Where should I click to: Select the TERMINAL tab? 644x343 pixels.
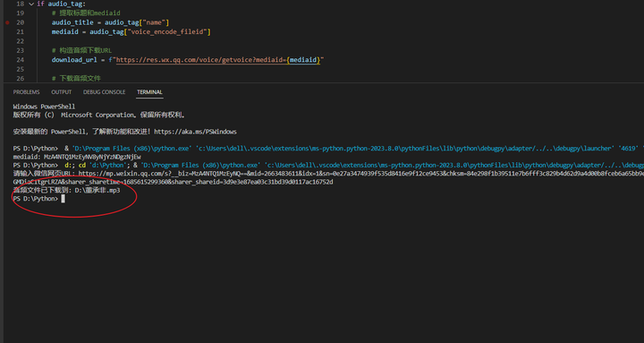149,92
